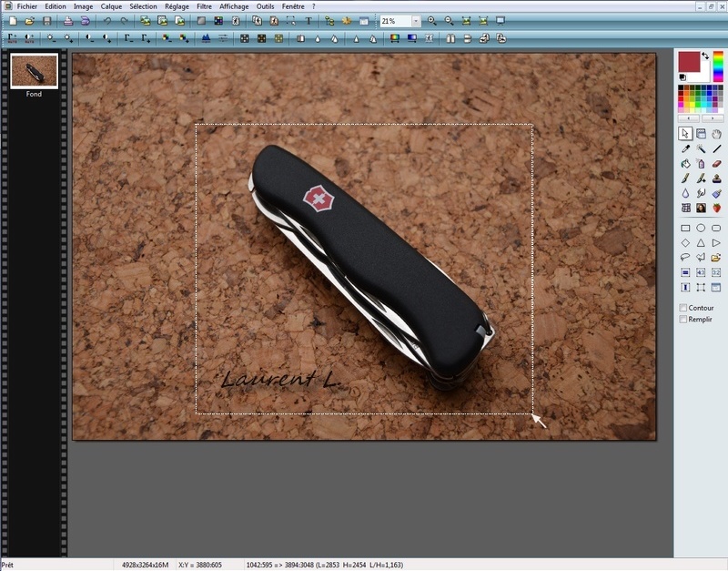Zoom in using the magnifier plus icon
Viewport: 728px width, 571px height.
tap(431, 21)
